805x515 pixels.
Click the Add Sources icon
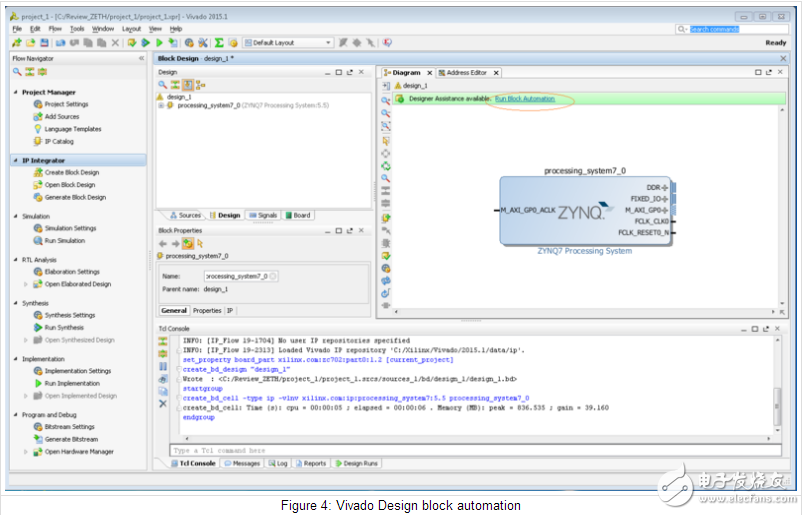37,116
